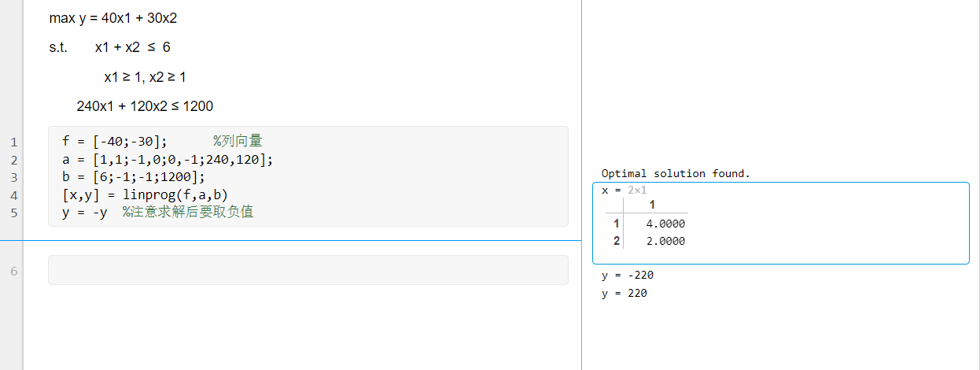Click the '%注意求解后要取负值' comment

(188, 212)
